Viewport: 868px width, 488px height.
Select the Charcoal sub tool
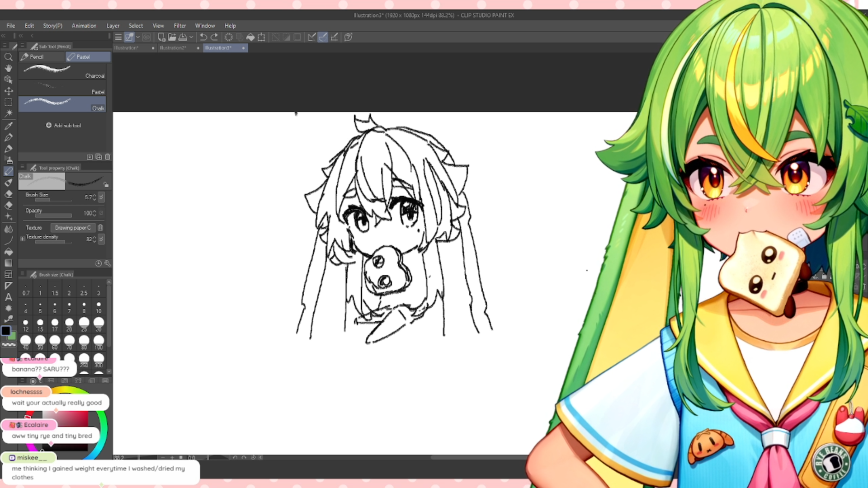62,72
